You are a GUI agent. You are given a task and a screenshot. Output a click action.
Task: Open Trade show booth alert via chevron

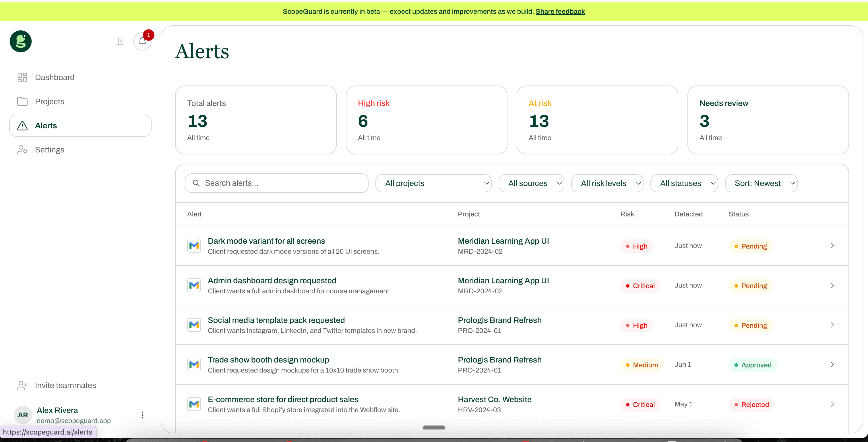pyautogui.click(x=832, y=365)
